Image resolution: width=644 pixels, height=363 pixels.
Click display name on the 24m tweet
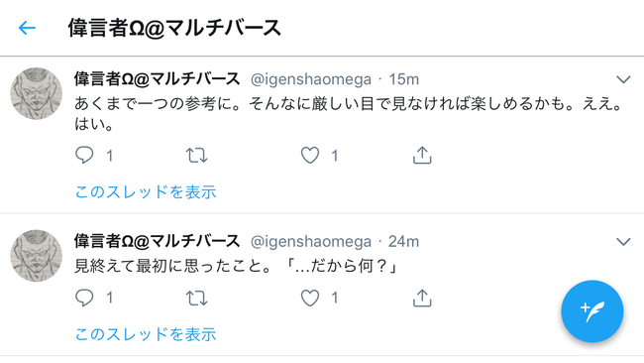coord(157,241)
